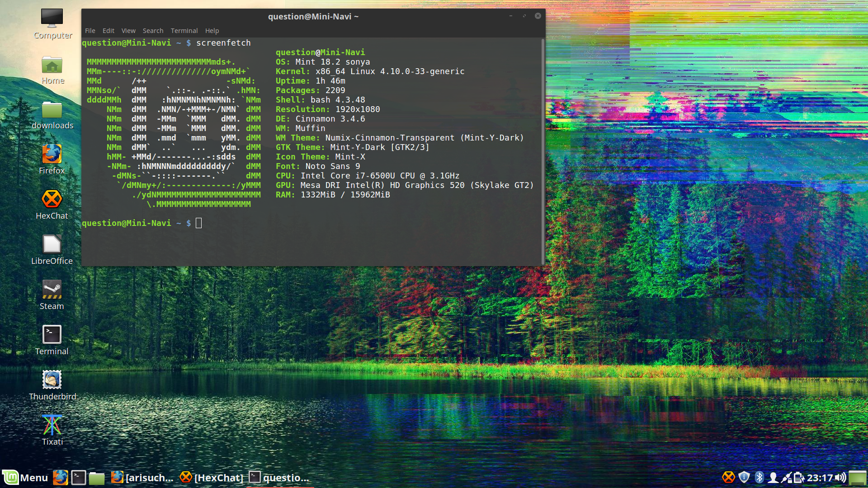The image size is (868, 488).
Task: Open the Mint Menu button
Action: (x=25, y=477)
